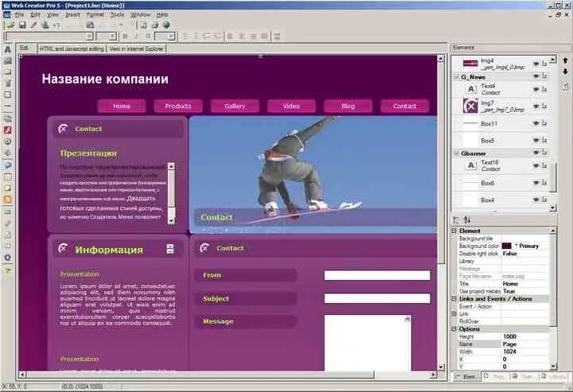The image size is (573, 392).
Task: Open project with the folder toolbar icon
Action: (10, 25)
